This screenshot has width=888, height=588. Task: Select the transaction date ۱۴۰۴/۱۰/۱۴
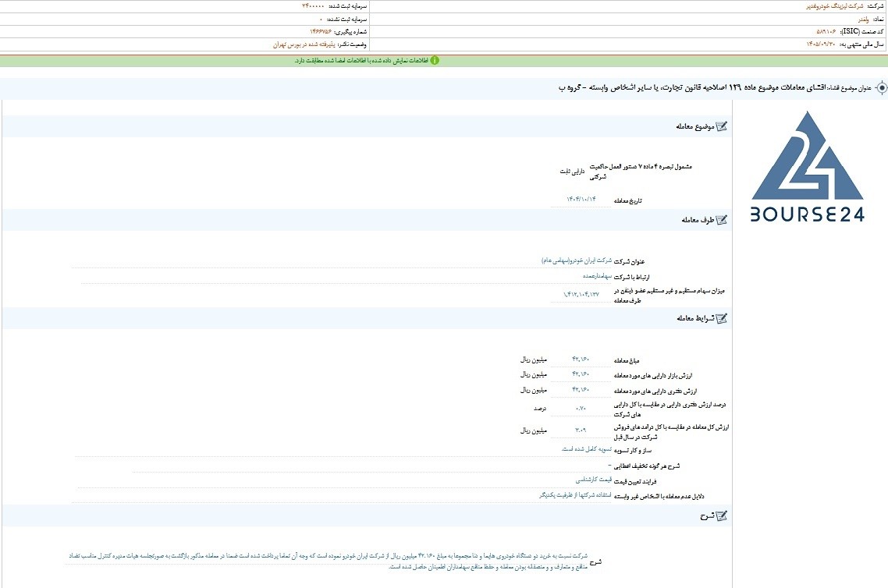[581, 199]
